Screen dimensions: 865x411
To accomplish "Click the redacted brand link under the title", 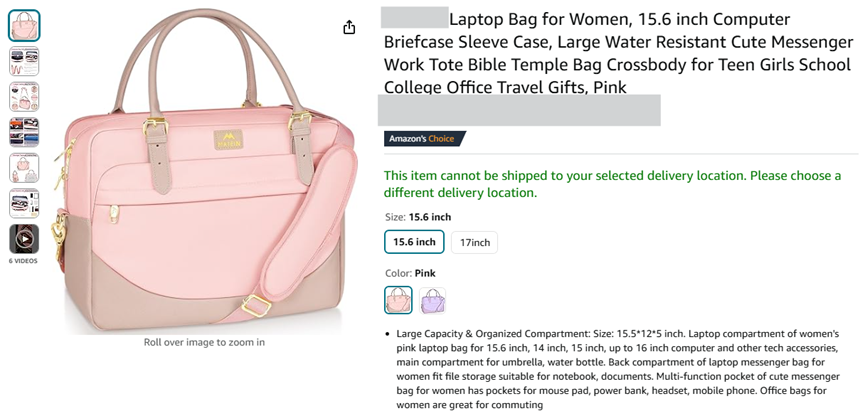I will click(x=519, y=110).
